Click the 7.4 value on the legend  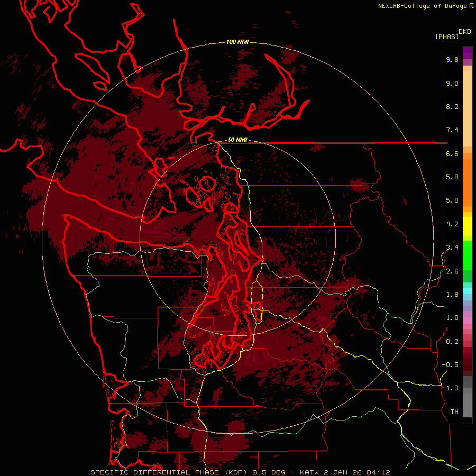click(452, 130)
